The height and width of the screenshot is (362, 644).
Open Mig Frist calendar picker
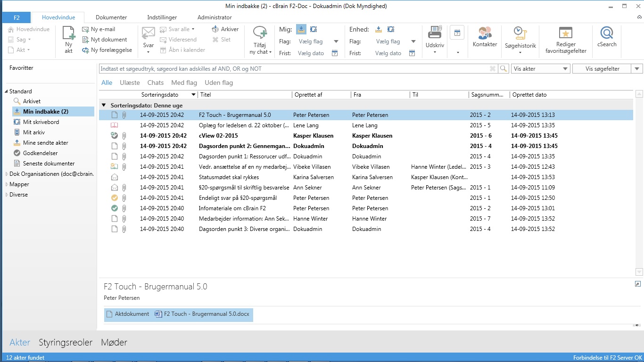[x=335, y=53]
